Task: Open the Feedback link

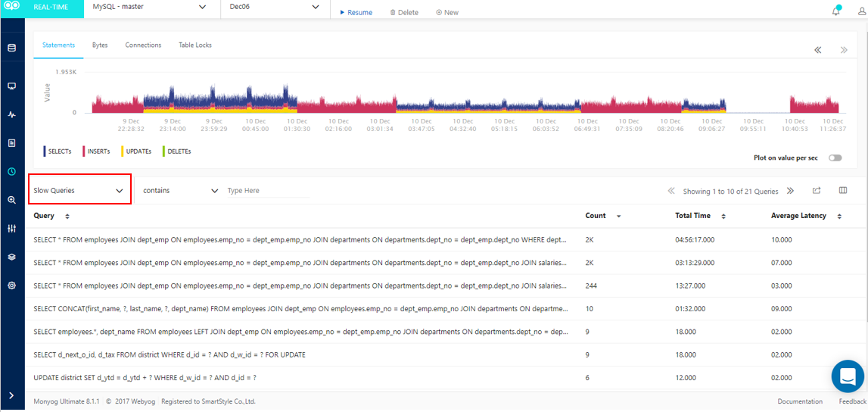Action: coord(853,401)
